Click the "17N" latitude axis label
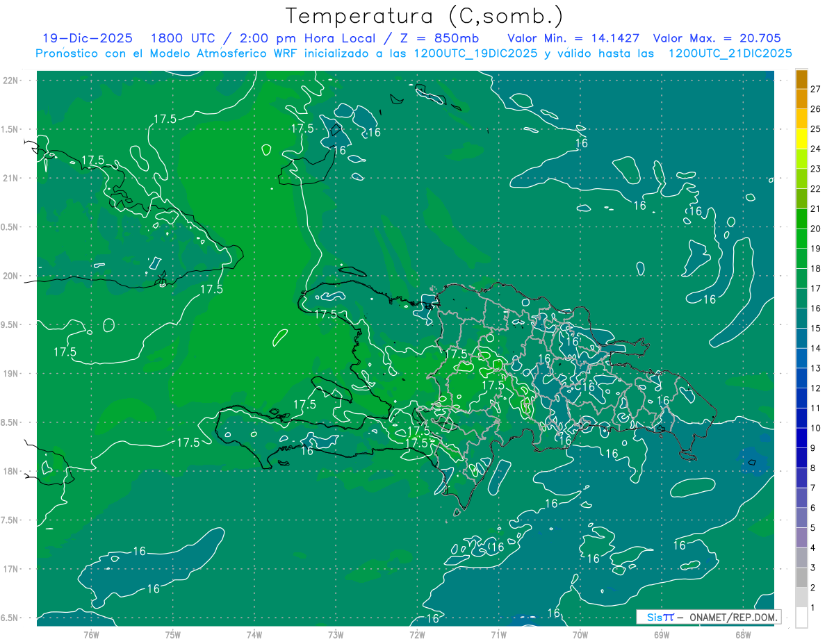834x644 pixels. click(10, 569)
